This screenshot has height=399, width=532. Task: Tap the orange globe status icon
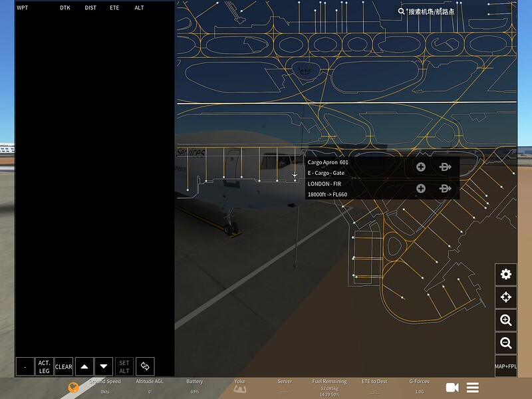click(x=73, y=388)
